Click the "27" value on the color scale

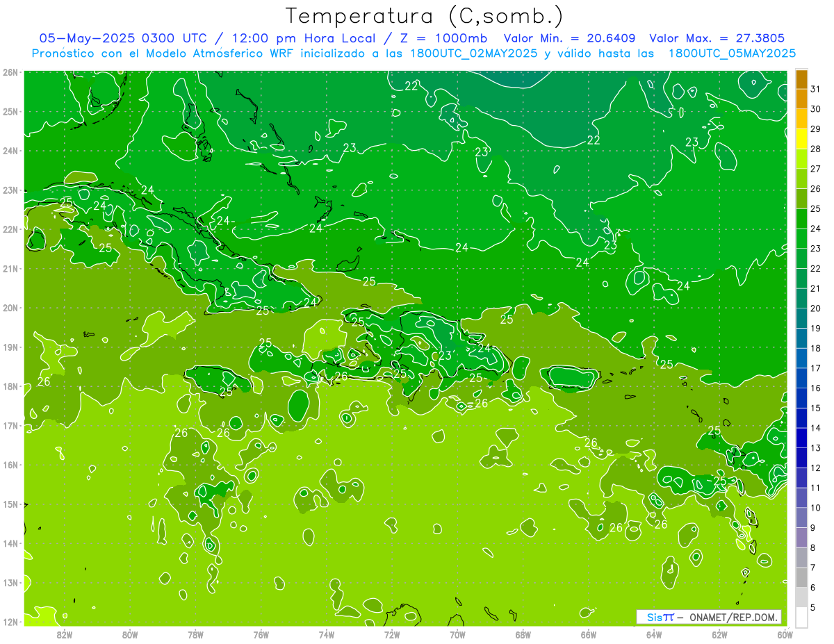815,169
